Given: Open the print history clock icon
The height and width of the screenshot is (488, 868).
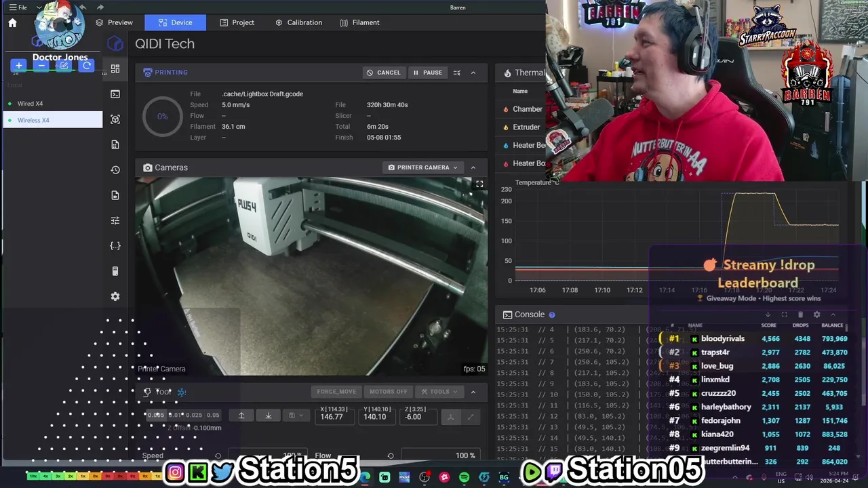Looking at the screenshot, I should [x=115, y=170].
